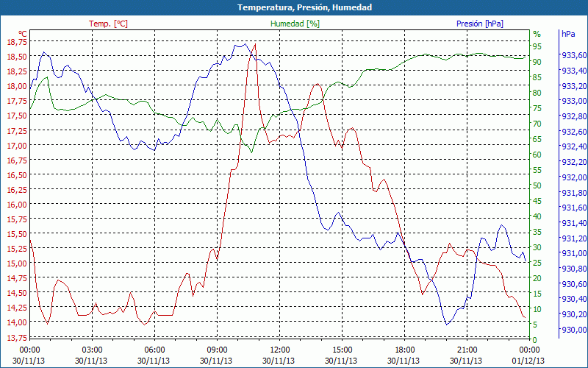The width and height of the screenshot is (588, 368).
Task: Click the 933,60 pressure axis value
Action: [x=574, y=55]
